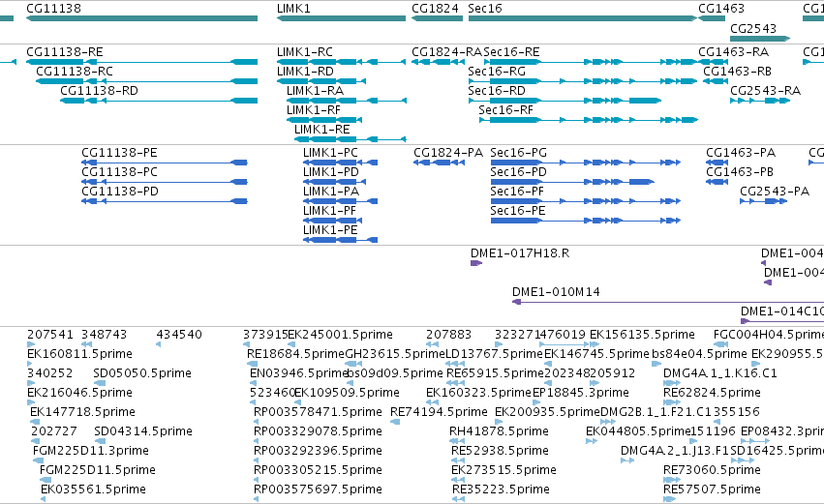Select EST RE57507.5prime
Viewport: 824px width, 504px height.
(712, 489)
